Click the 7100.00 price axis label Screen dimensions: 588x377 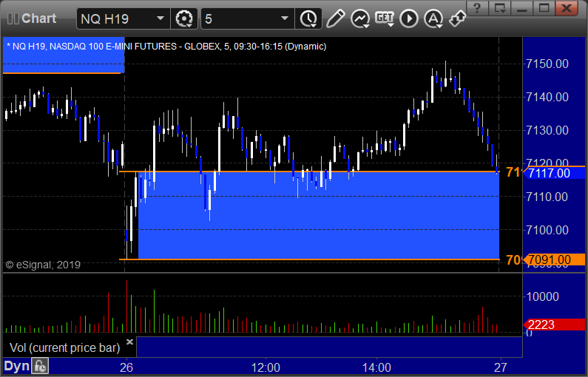(547, 230)
